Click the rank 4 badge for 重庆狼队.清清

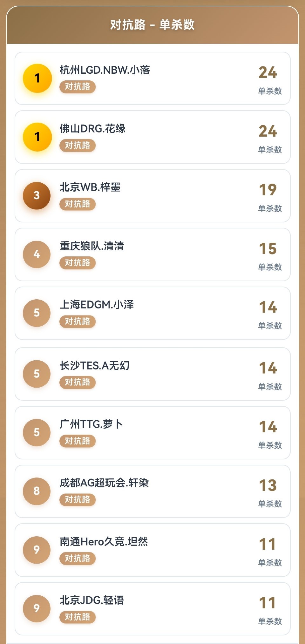pyautogui.click(x=37, y=254)
